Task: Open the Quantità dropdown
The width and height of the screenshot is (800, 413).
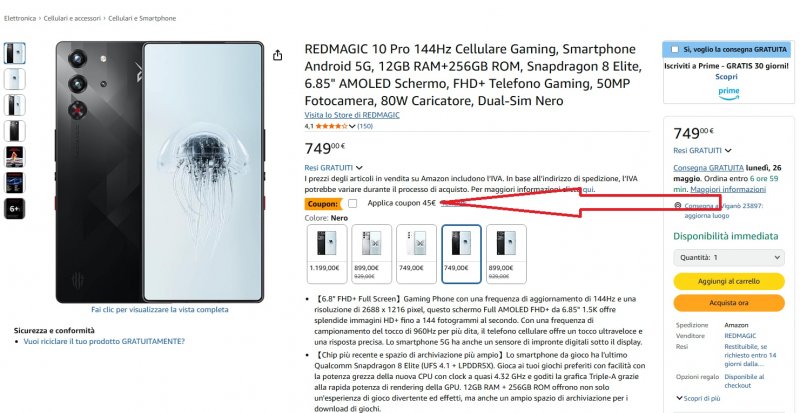Action: pyautogui.click(x=729, y=258)
